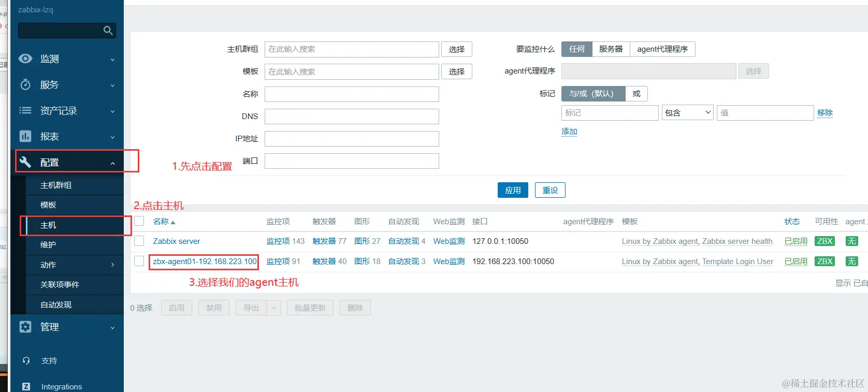Click ZBX availability badge for Zabbix server

[x=824, y=241]
